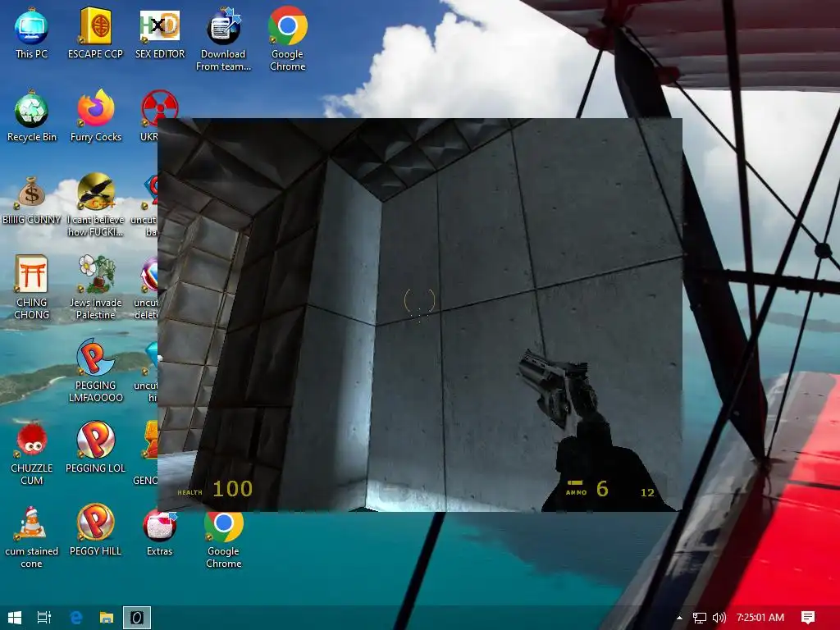Select the red torii gate desktop icon

(31, 288)
